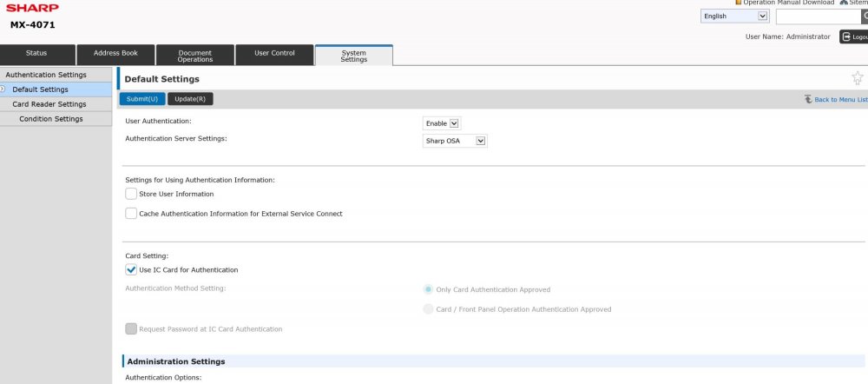This screenshot has width=868, height=384.
Task: Open the User Control tab
Action: click(x=274, y=54)
